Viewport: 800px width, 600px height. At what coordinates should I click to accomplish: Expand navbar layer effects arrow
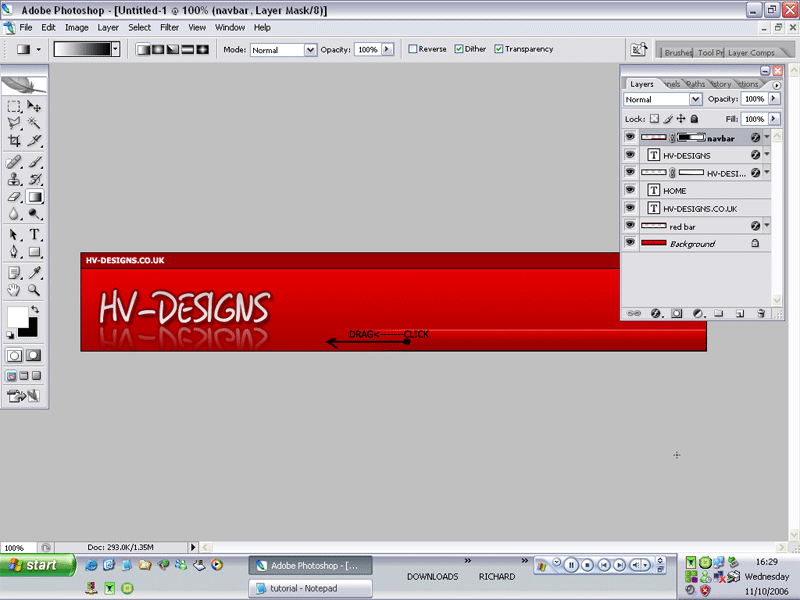766,138
